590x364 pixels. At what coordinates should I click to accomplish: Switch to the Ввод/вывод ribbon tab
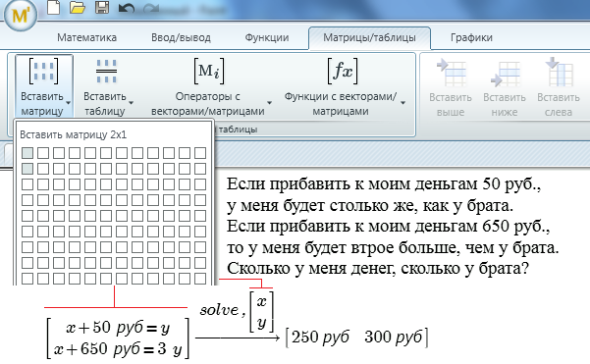coord(181,37)
